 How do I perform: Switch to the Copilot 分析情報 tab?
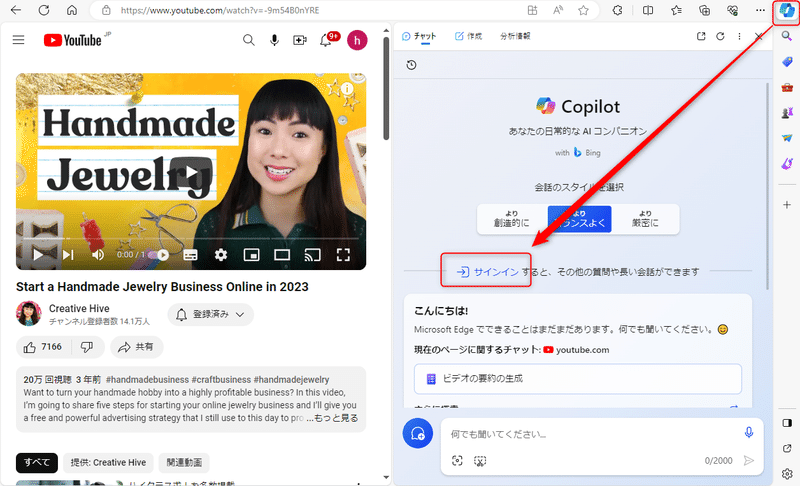point(515,36)
